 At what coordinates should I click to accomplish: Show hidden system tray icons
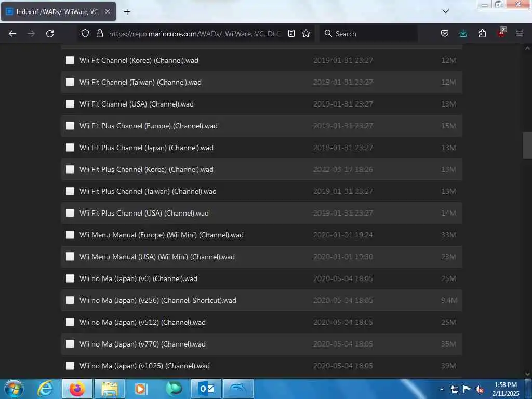click(442, 389)
